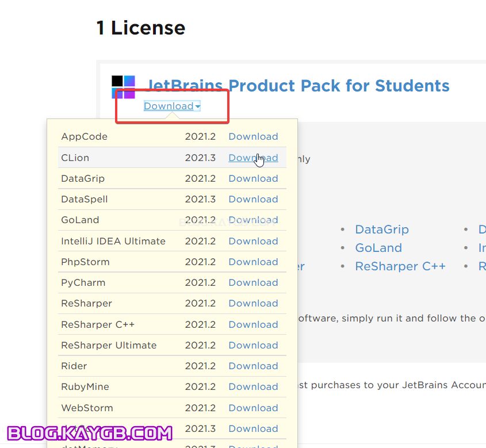Click the 2021.2 version next to AppCode

coord(200,137)
